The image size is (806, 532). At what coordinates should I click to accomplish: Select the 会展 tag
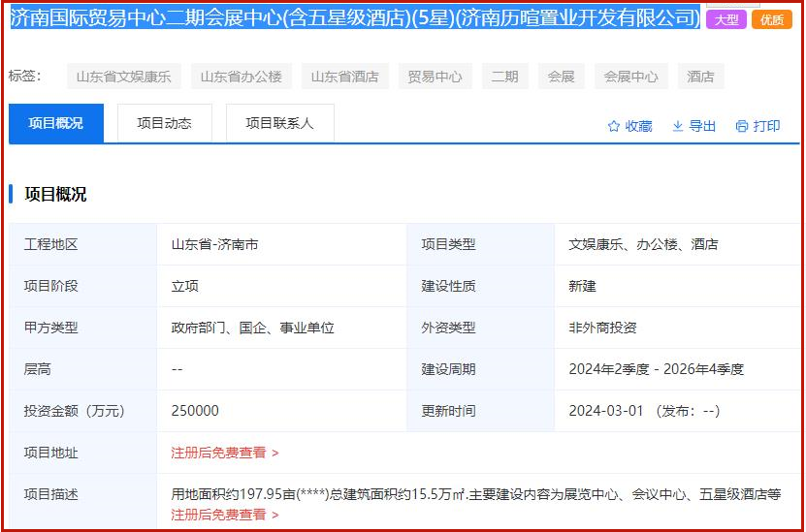click(x=561, y=77)
